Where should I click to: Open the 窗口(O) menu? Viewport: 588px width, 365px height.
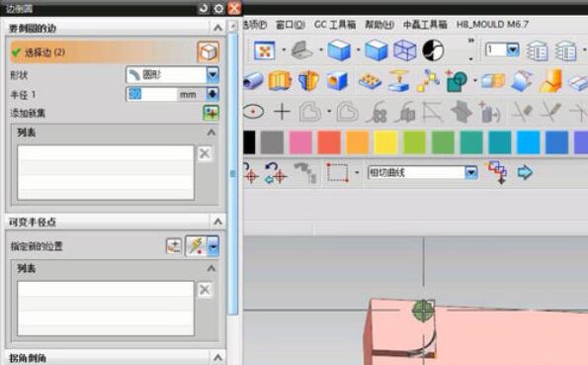291,25
